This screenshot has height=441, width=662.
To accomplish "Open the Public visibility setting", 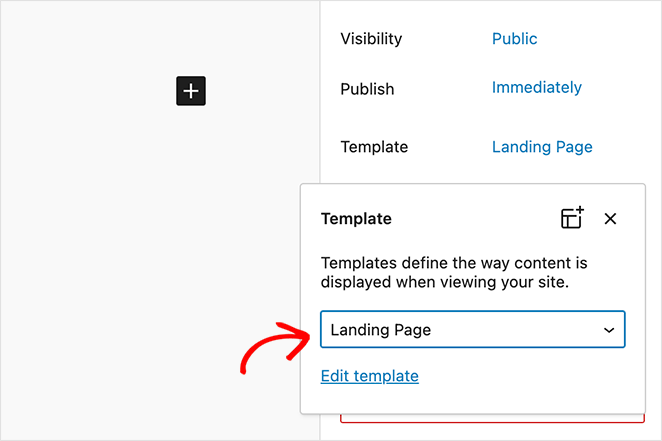I will tap(514, 39).
